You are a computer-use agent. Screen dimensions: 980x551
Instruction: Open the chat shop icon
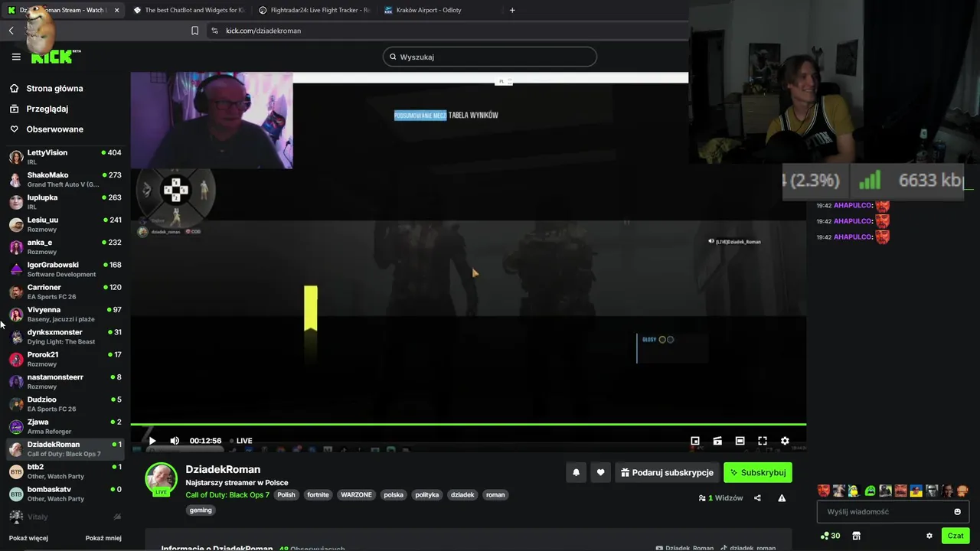pos(856,536)
